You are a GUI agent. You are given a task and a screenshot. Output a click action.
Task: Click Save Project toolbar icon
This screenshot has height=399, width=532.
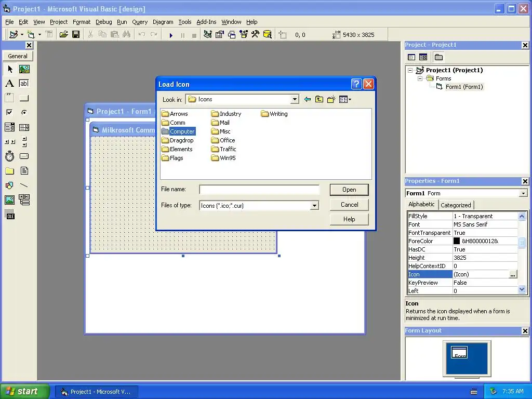tap(76, 34)
